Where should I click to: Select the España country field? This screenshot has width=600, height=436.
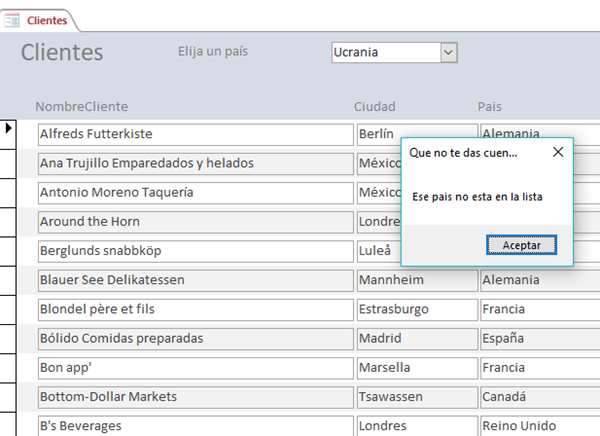coord(540,339)
